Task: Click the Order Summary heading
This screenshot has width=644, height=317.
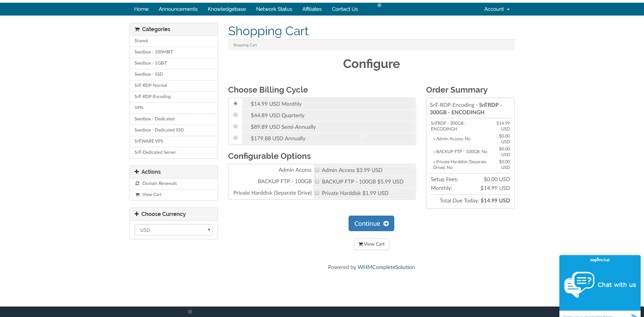Action: point(457,90)
